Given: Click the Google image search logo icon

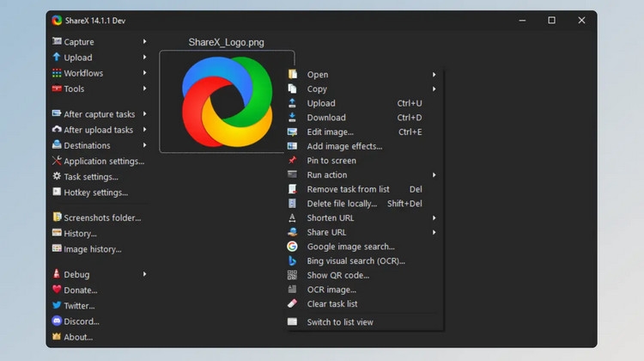Looking at the screenshot, I should [292, 247].
